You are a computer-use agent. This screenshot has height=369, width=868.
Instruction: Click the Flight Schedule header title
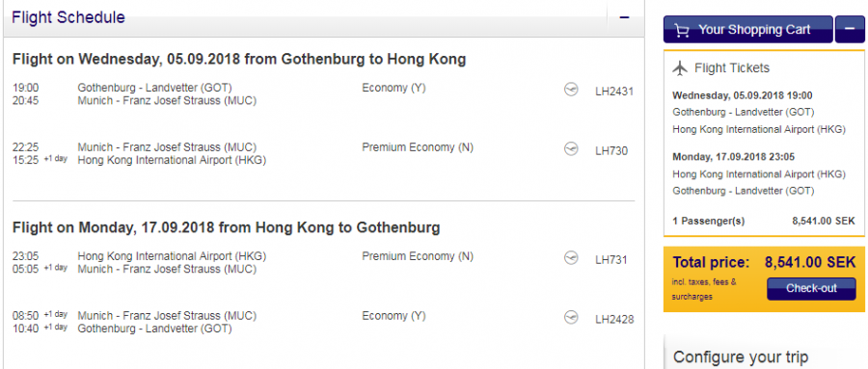(68, 17)
